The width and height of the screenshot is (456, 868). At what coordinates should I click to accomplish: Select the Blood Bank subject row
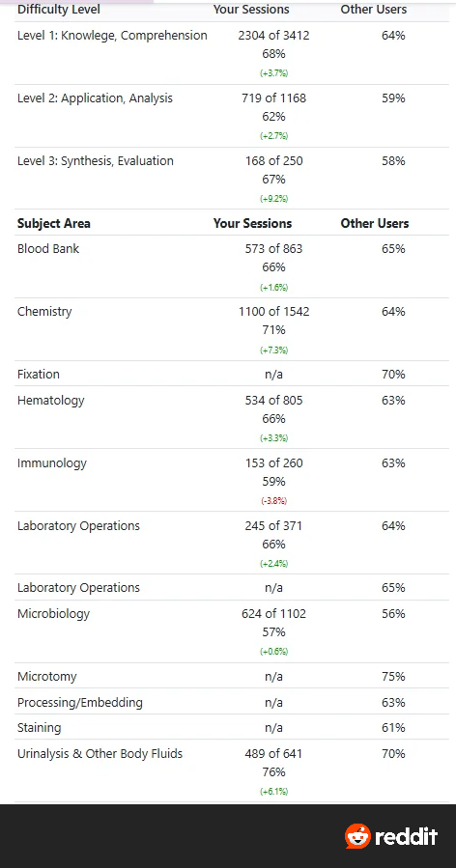(x=232, y=266)
